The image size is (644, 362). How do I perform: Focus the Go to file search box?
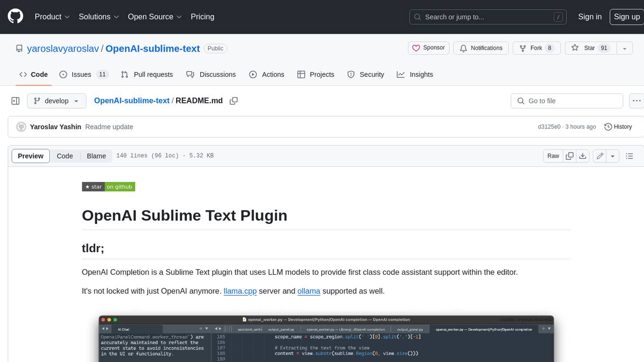click(567, 101)
